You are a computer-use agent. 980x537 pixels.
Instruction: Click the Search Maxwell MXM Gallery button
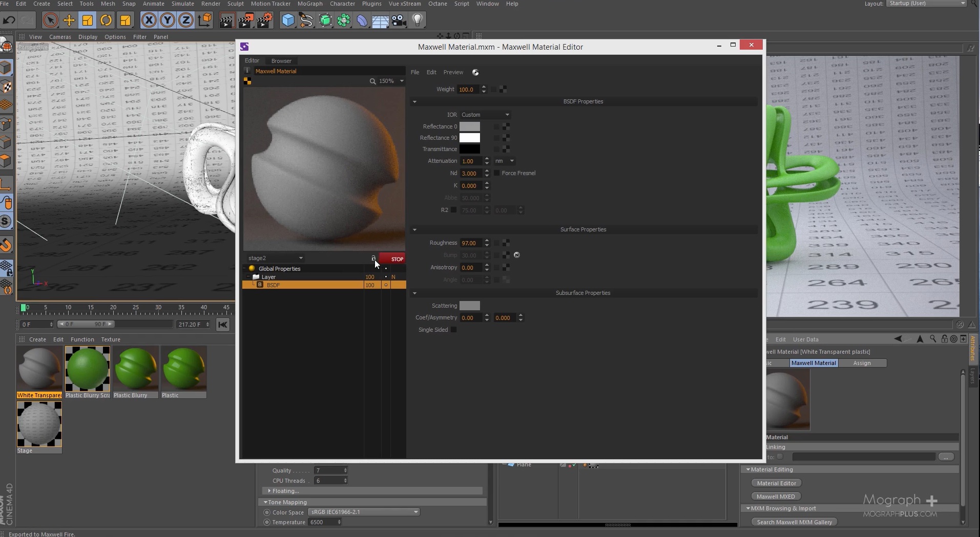click(795, 522)
